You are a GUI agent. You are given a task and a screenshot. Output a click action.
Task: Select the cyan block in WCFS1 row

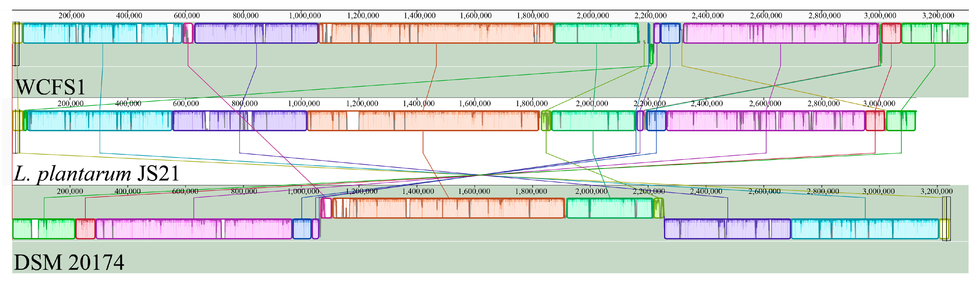102,34
